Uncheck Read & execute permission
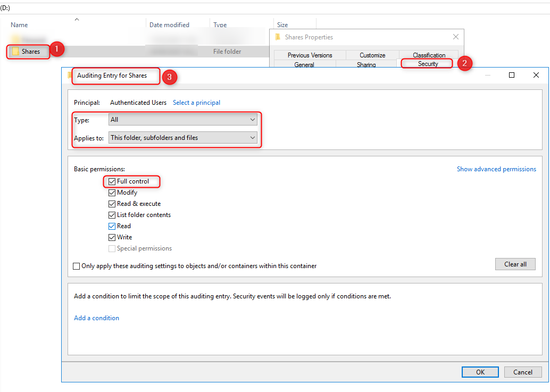The height and width of the screenshot is (392, 550). pos(112,204)
